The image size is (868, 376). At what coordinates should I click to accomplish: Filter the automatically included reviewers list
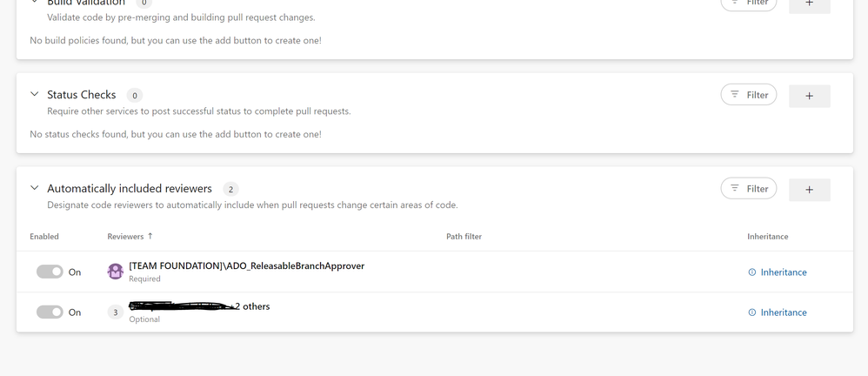click(749, 189)
